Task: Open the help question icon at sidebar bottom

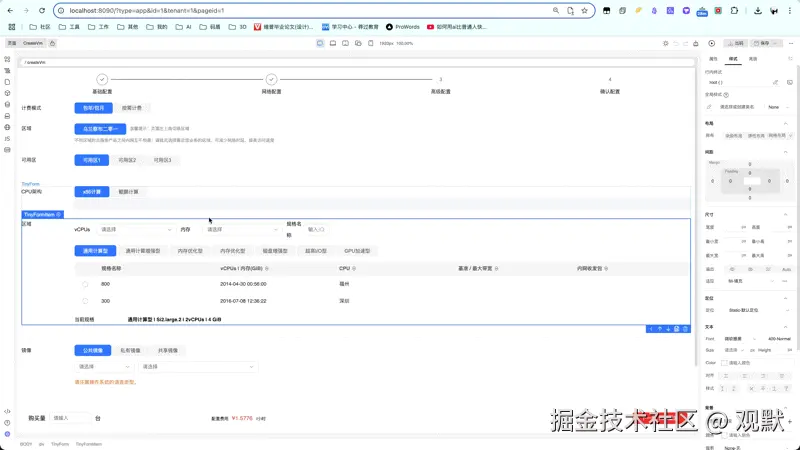Action: (x=7, y=422)
